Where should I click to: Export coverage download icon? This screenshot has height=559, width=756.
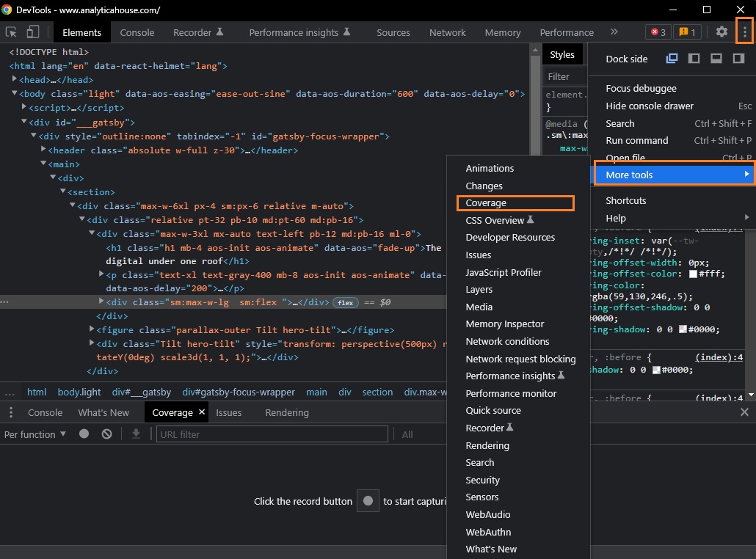point(137,434)
